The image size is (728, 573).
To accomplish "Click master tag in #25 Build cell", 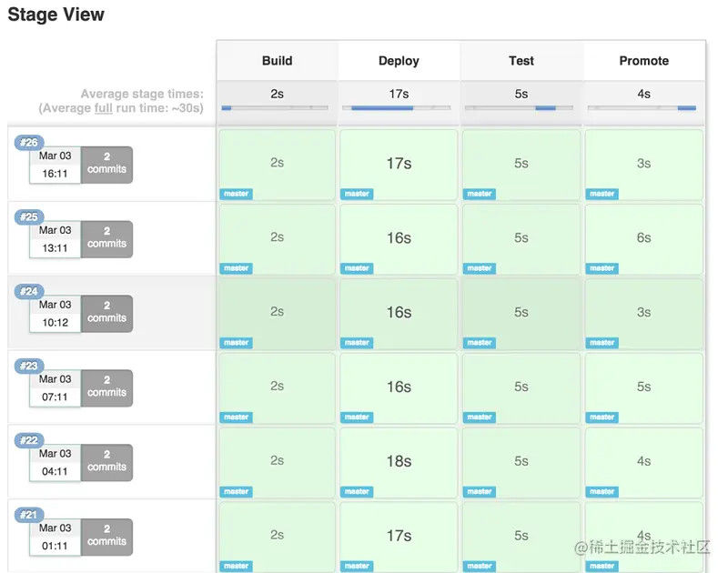I will point(236,268).
